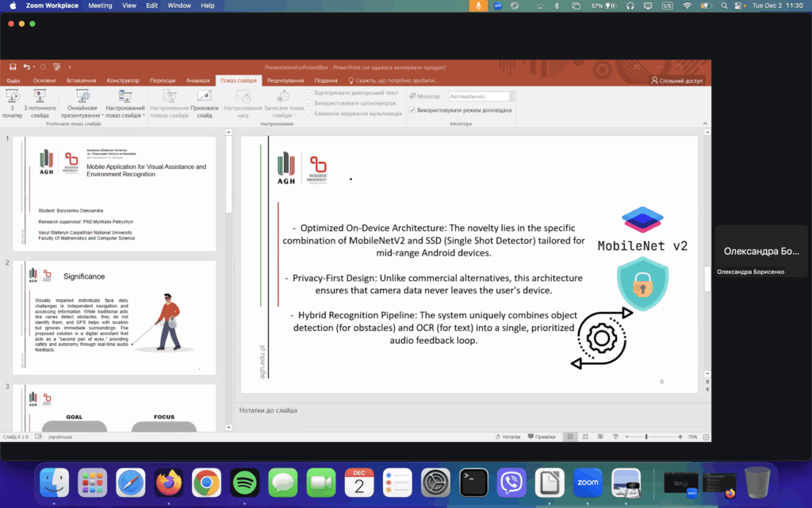Open the Анімація ribbon tab

point(197,81)
